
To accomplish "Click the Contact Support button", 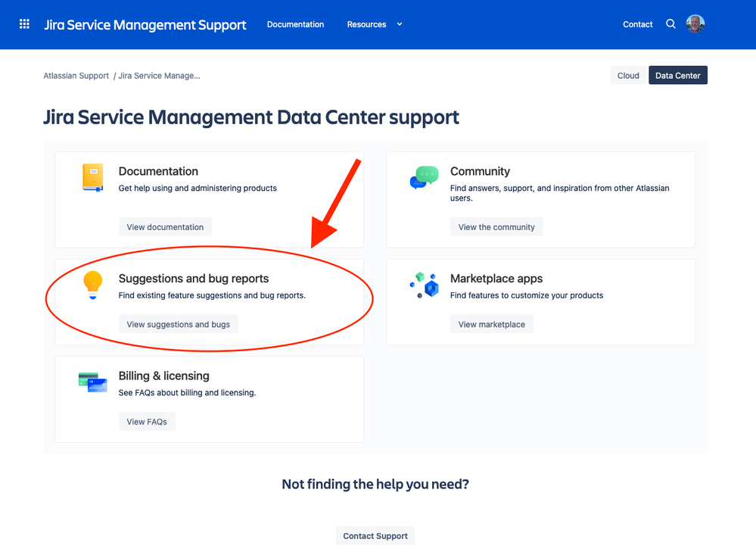I will (x=375, y=536).
